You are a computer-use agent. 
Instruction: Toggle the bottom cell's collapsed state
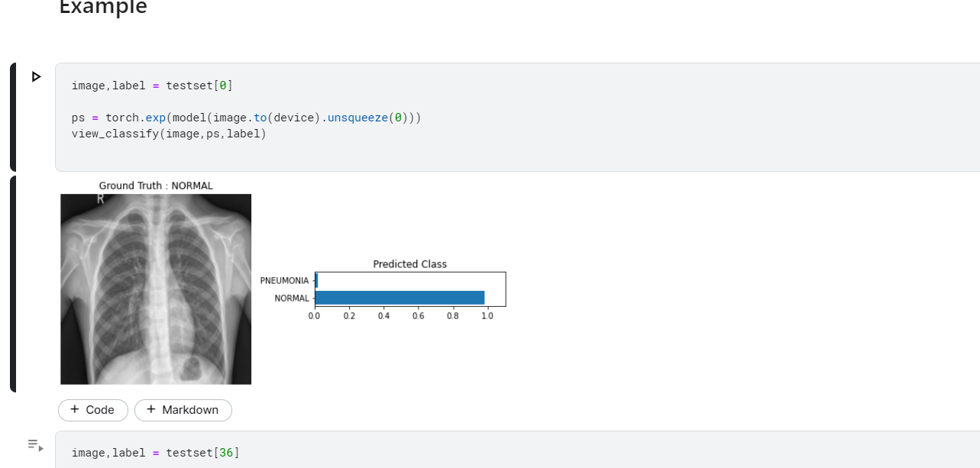(x=34, y=443)
